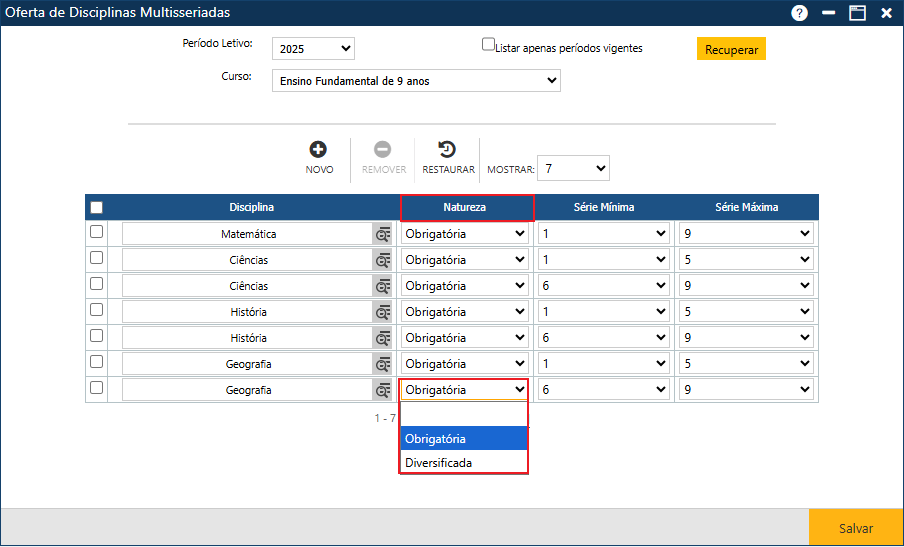Click the Matemática discipline text field
The image size is (904, 547).
pyautogui.click(x=247, y=234)
